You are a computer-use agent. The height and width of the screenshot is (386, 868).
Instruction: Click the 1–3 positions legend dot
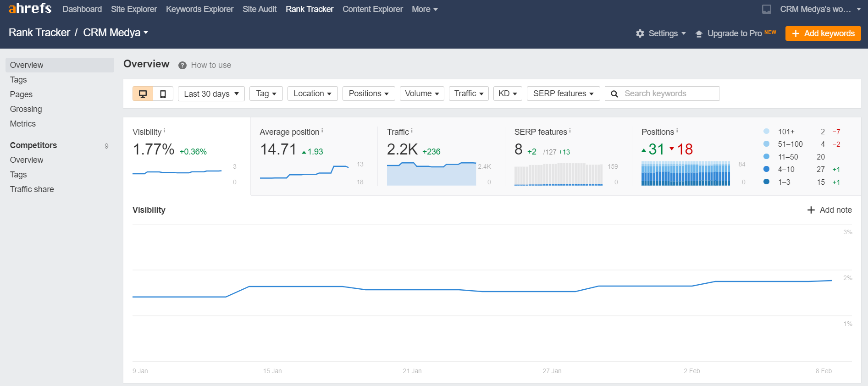766,182
